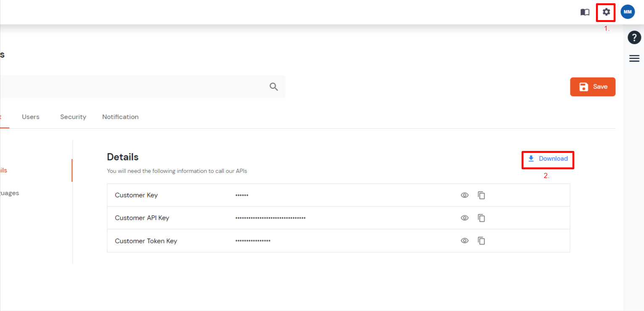This screenshot has height=311, width=644.
Task: Copy the Customer API Key value
Action: pyautogui.click(x=481, y=218)
